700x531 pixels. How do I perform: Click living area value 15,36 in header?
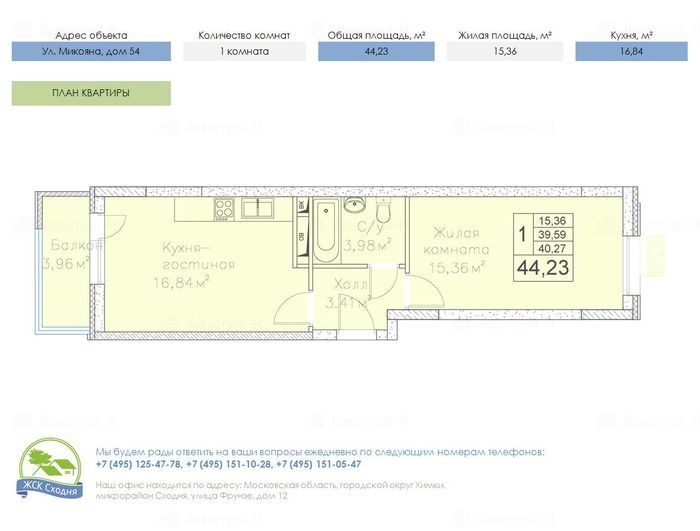click(505, 51)
